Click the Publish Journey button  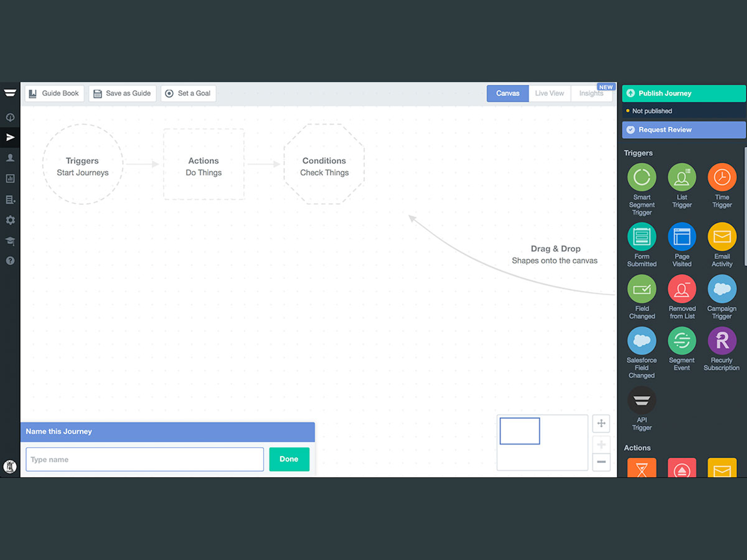click(x=683, y=93)
